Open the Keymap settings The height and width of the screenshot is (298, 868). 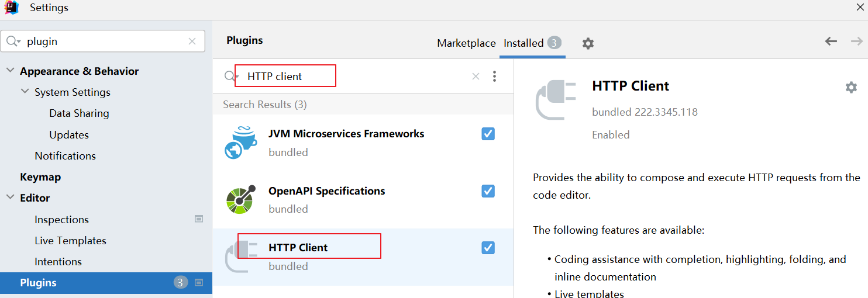40,176
